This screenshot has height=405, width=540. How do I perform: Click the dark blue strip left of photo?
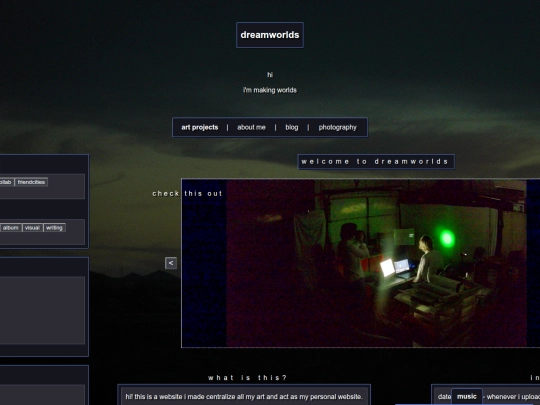204,263
